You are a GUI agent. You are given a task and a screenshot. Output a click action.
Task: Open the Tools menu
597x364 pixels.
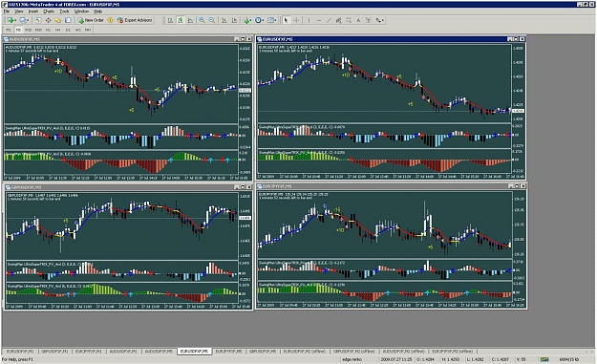click(64, 11)
